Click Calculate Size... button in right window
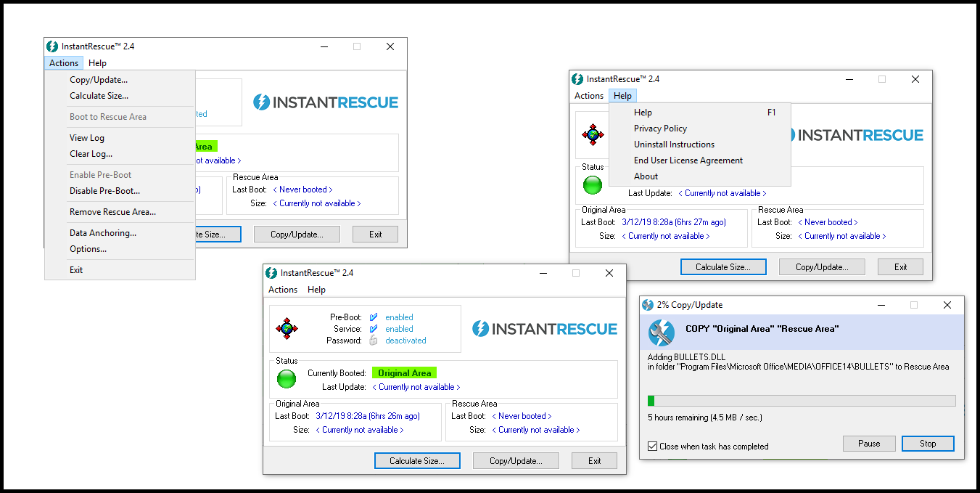The image size is (980, 493). pos(723,267)
